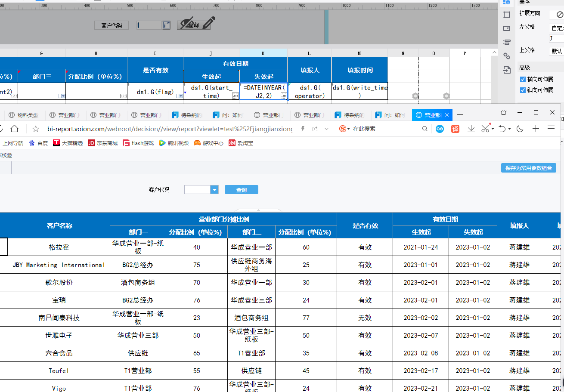Select the =DATEINYEAR(J2,2) cell
This screenshot has height=392, width=564.
[x=263, y=91]
